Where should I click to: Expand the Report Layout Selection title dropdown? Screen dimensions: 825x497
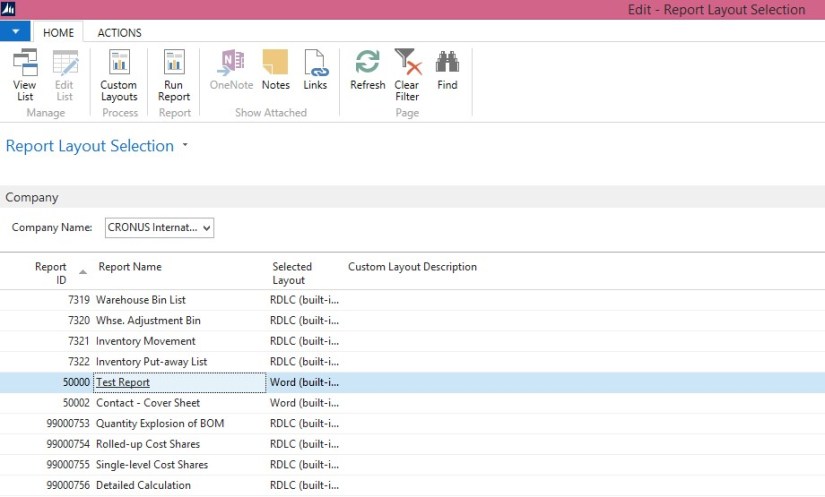tap(185, 146)
